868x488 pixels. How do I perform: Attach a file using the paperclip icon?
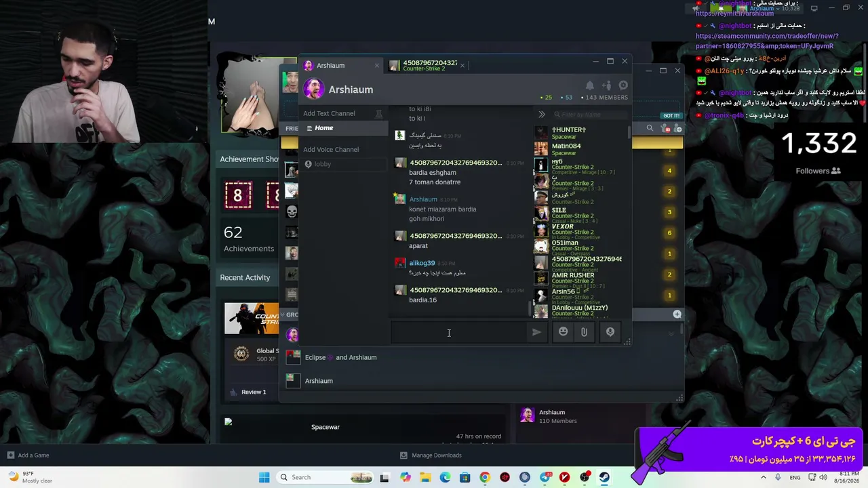[584, 331]
